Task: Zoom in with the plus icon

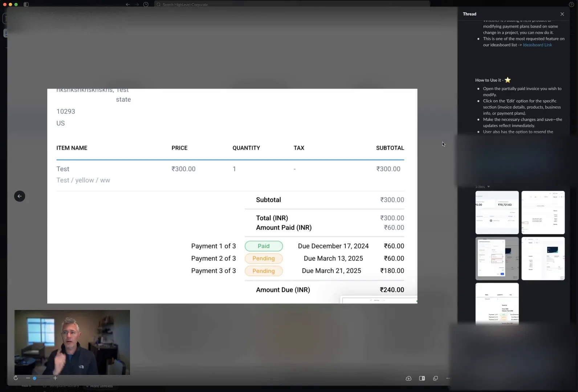Action: tap(55, 378)
